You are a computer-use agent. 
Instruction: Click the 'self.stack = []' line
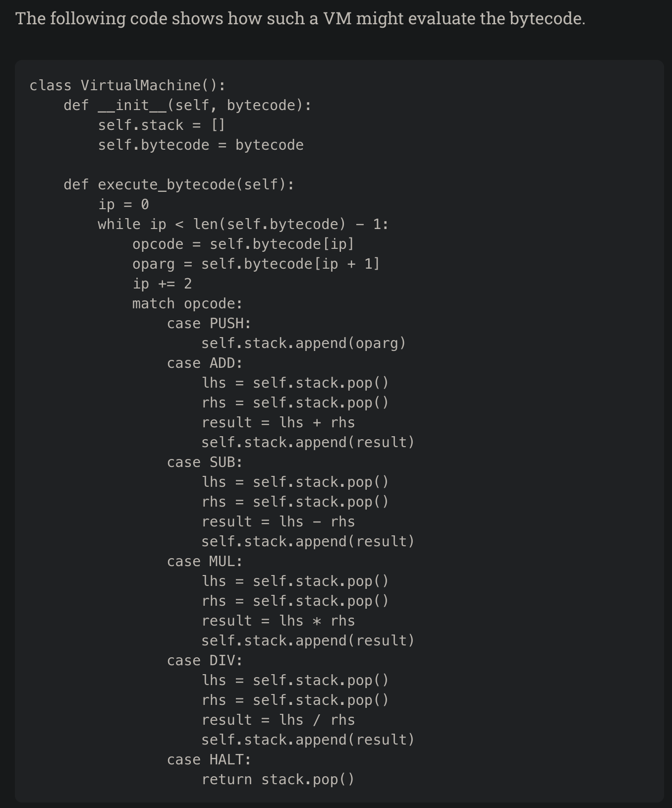pos(162,125)
